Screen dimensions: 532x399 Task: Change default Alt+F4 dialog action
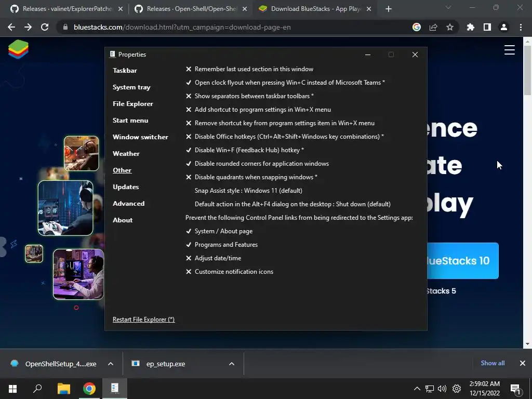pyautogui.click(x=292, y=204)
